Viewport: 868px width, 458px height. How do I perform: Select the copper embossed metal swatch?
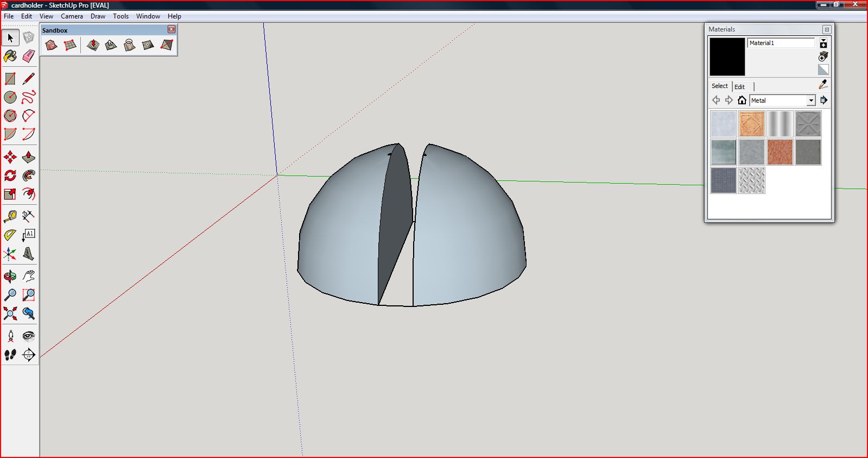tap(752, 124)
